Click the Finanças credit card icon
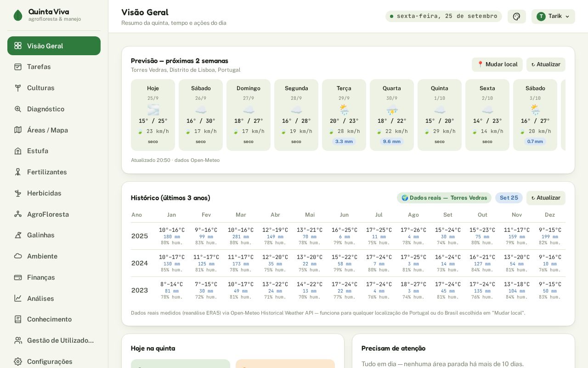Image resolution: width=588 pixels, height=368 pixels. click(18, 277)
